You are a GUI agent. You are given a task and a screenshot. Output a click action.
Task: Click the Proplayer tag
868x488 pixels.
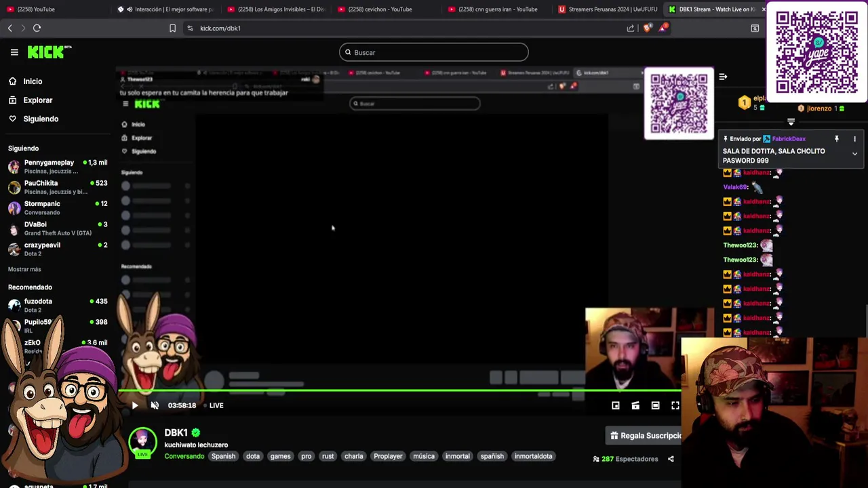(x=388, y=456)
